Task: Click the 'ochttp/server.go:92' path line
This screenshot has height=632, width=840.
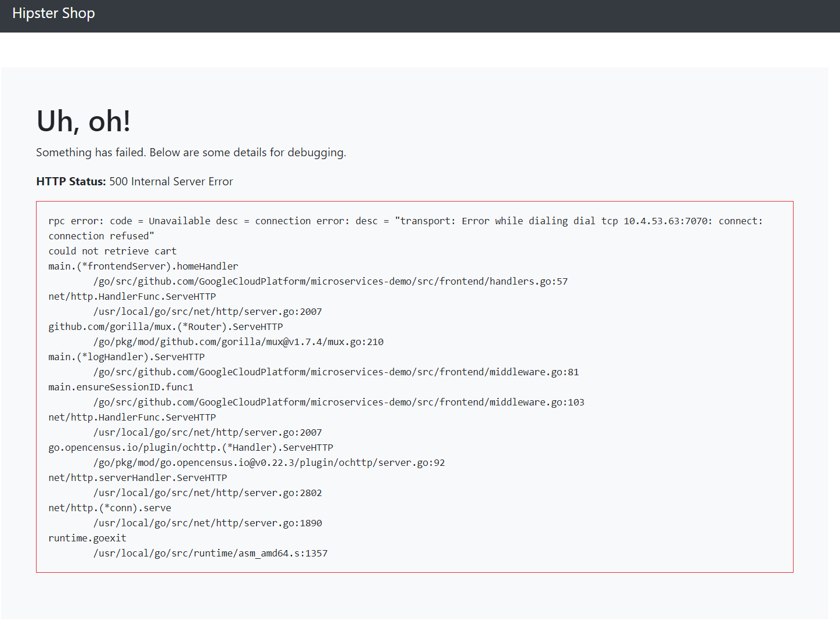Action: coord(269,462)
